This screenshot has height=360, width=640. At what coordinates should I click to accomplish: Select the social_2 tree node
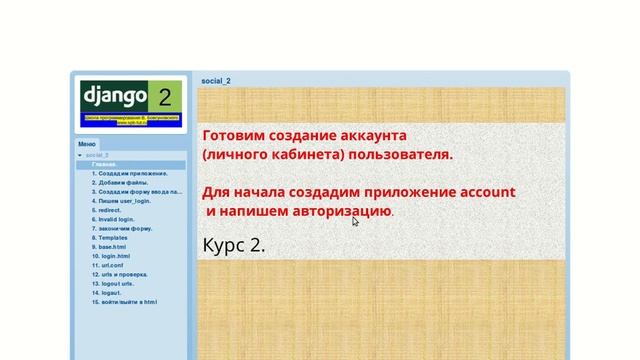tap(97, 155)
